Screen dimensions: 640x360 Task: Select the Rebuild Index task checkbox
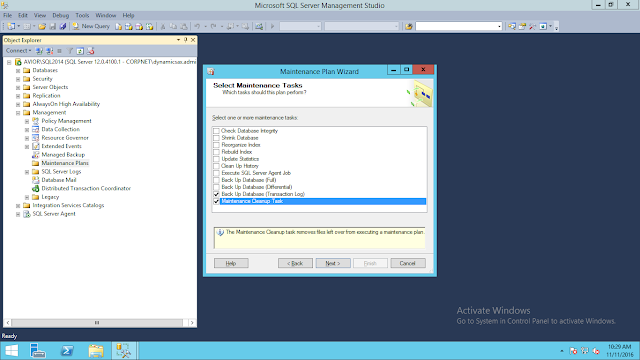pyautogui.click(x=216, y=152)
